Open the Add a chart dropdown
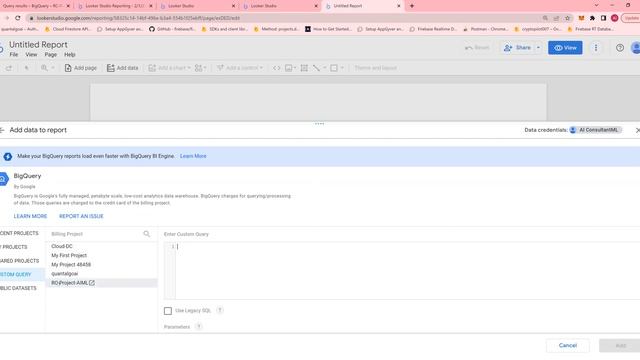The height and width of the screenshot is (360, 640). [x=169, y=68]
